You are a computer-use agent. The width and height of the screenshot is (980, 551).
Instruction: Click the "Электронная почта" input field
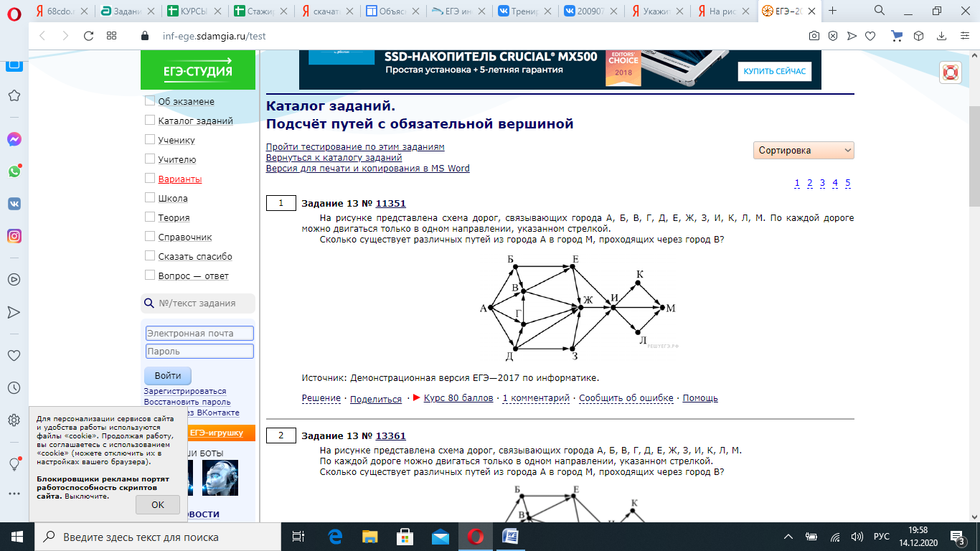point(199,333)
